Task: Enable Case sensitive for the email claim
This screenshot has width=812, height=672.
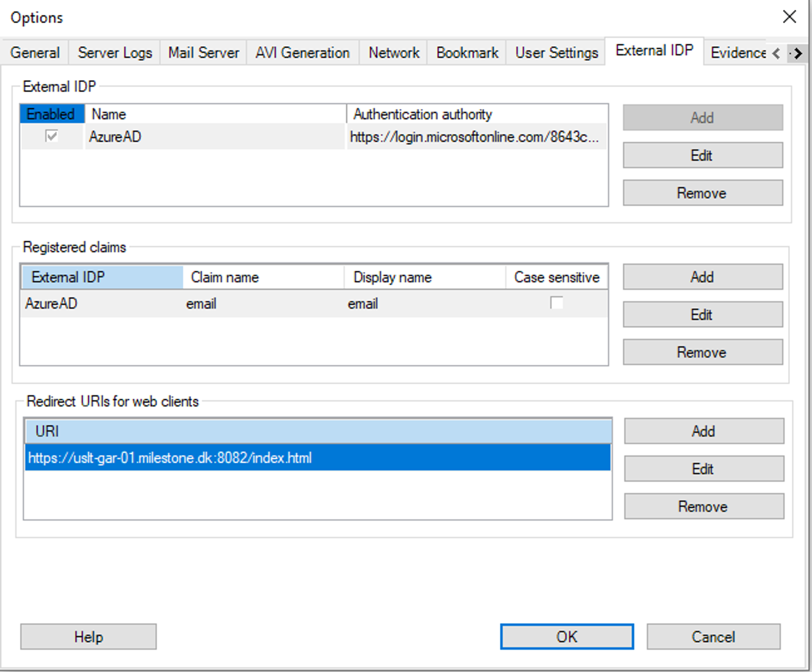Action: click(556, 303)
